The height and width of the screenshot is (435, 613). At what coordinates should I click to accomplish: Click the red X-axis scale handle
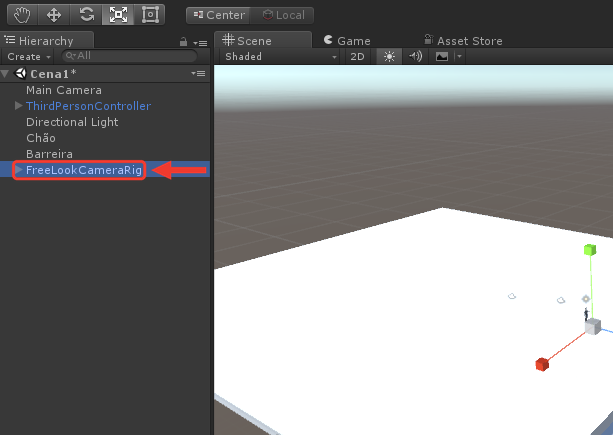[542, 364]
